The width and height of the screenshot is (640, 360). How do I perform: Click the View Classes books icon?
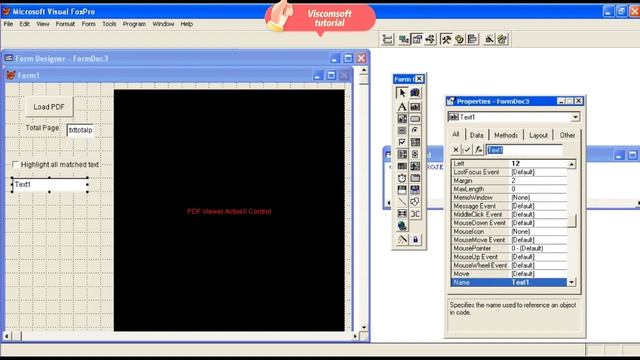click(415, 93)
